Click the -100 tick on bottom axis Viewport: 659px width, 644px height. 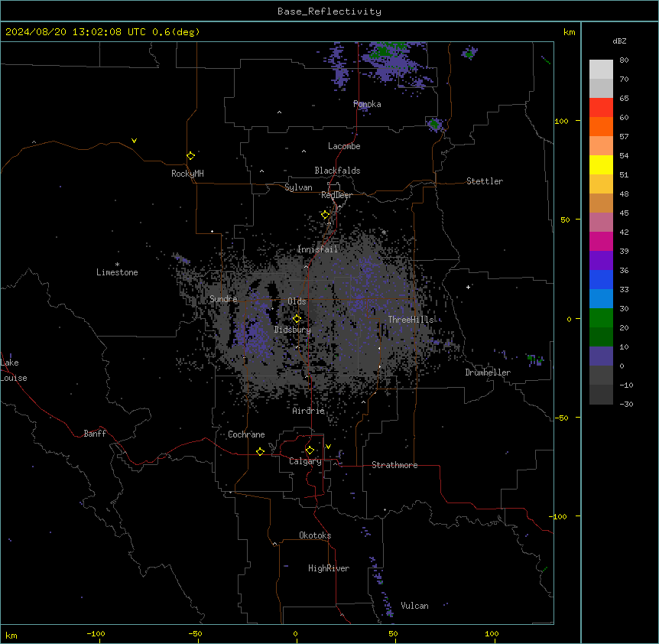96,633
